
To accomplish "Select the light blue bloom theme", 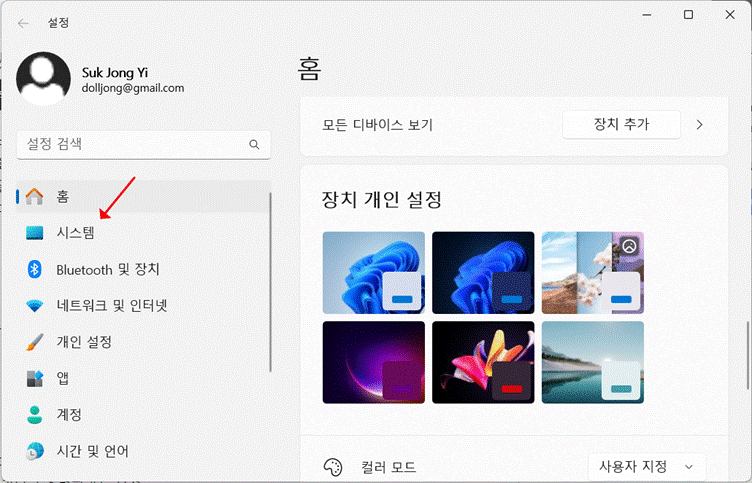I will coord(374,272).
